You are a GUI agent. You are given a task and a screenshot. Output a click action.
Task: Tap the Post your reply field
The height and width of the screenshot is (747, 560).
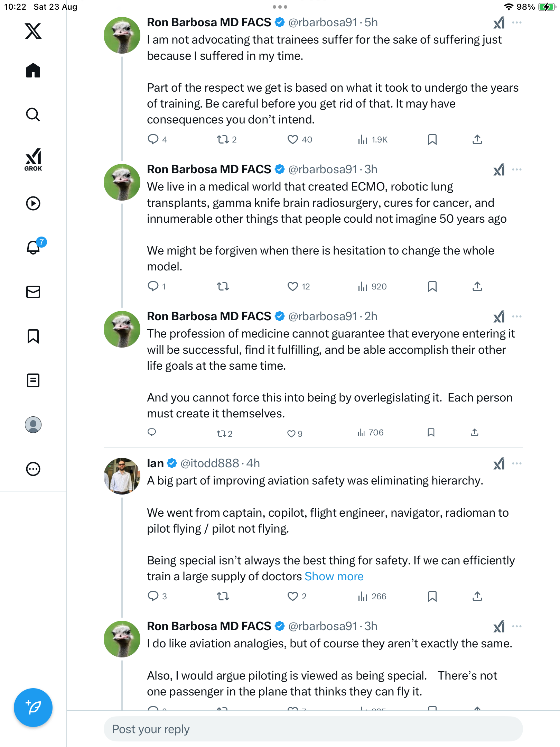(313, 729)
